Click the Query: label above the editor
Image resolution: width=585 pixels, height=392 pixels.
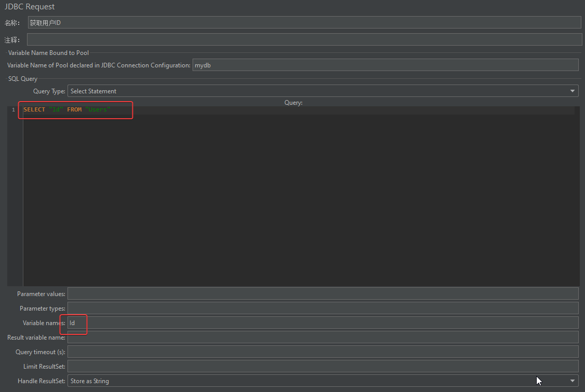point(293,103)
